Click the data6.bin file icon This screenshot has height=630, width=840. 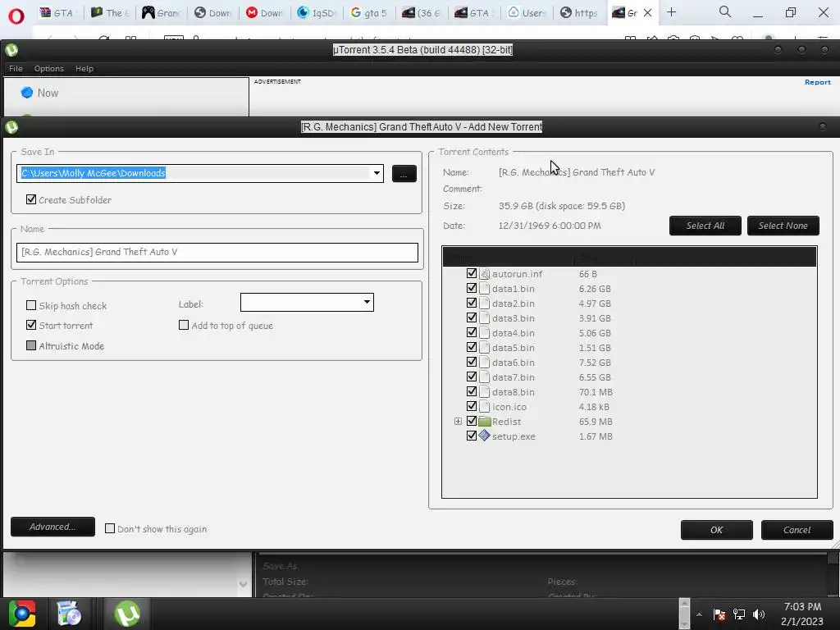click(x=484, y=362)
